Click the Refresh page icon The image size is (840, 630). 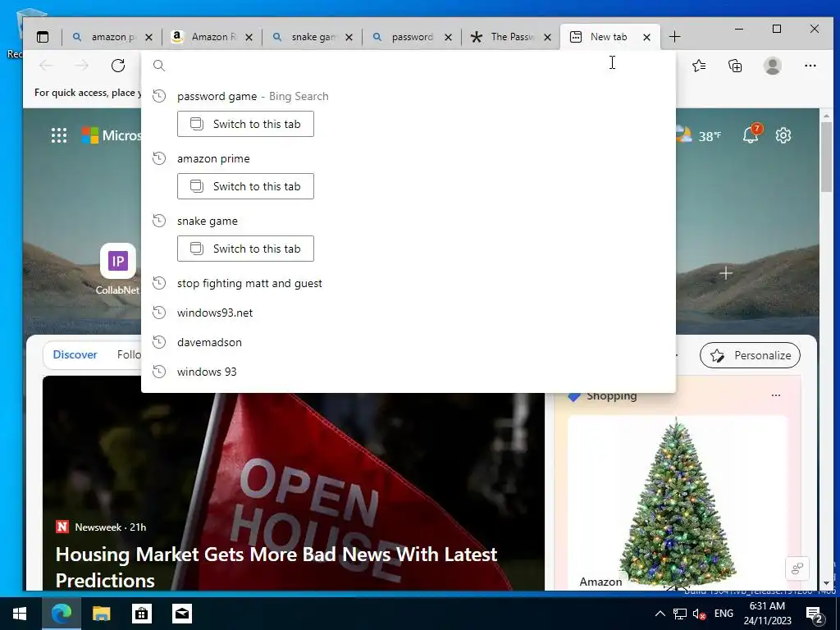(118, 66)
